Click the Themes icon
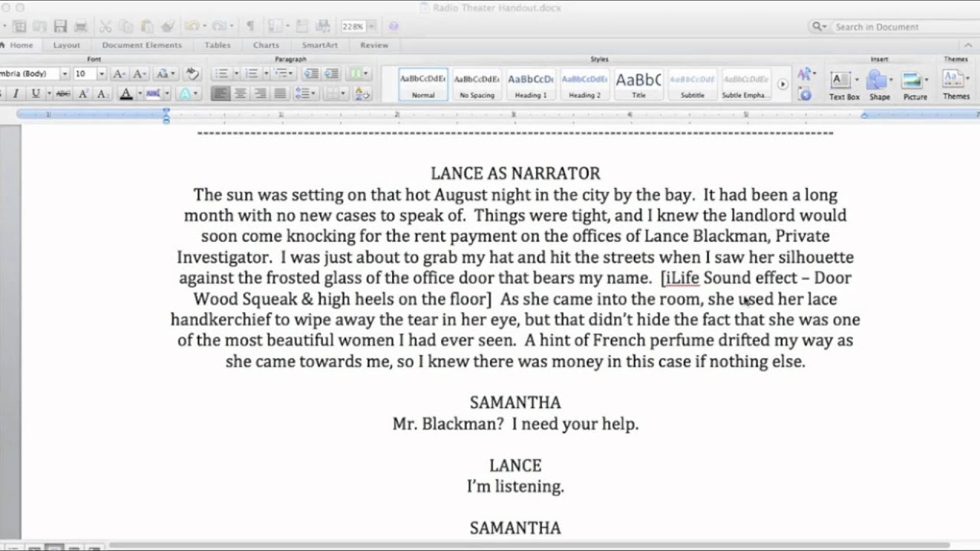This screenshot has width=980, height=551. (x=952, y=78)
